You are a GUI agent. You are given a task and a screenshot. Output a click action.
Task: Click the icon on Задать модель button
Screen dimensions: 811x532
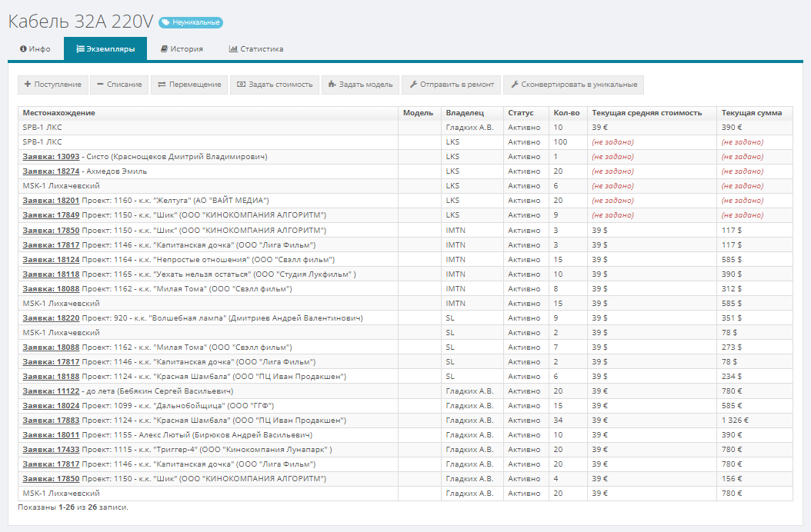coord(332,85)
